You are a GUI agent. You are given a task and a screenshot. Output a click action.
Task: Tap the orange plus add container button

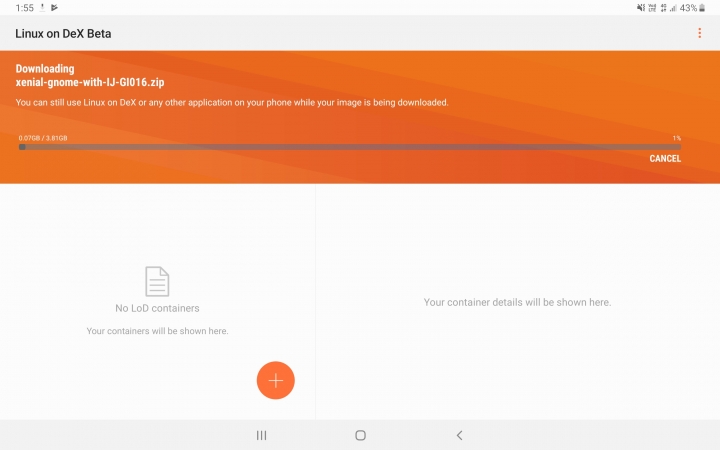click(276, 380)
